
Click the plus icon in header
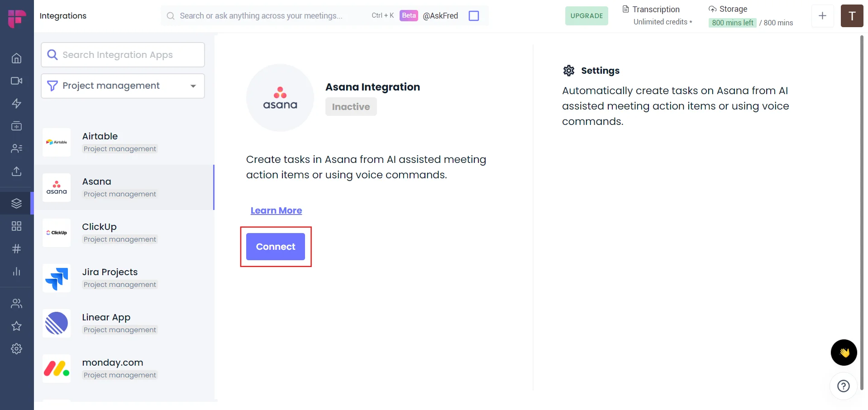click(823, 16)
